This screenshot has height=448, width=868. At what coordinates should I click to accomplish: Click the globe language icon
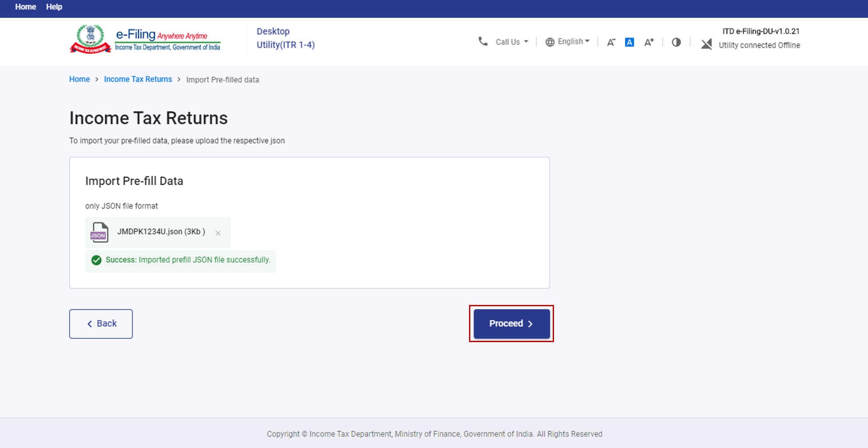click(x=550, y=42)
